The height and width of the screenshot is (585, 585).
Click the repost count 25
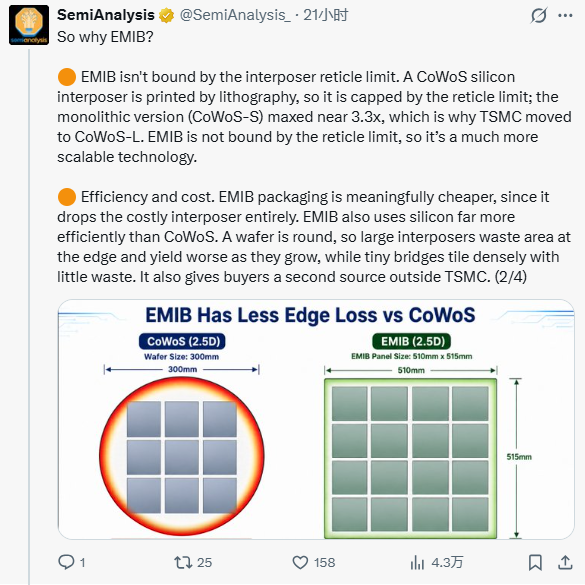point(204,563)
